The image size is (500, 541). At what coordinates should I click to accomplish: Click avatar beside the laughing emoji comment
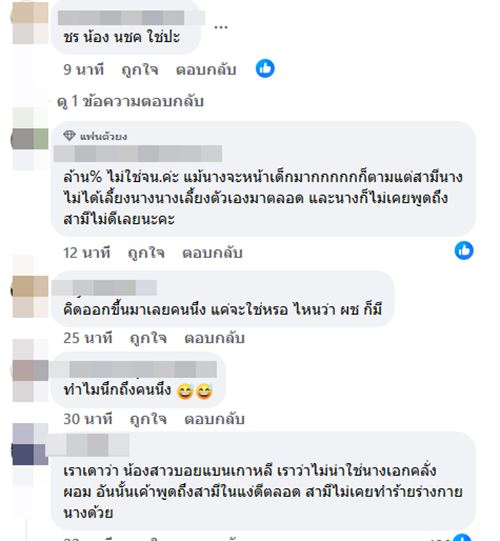click(30, 371)
